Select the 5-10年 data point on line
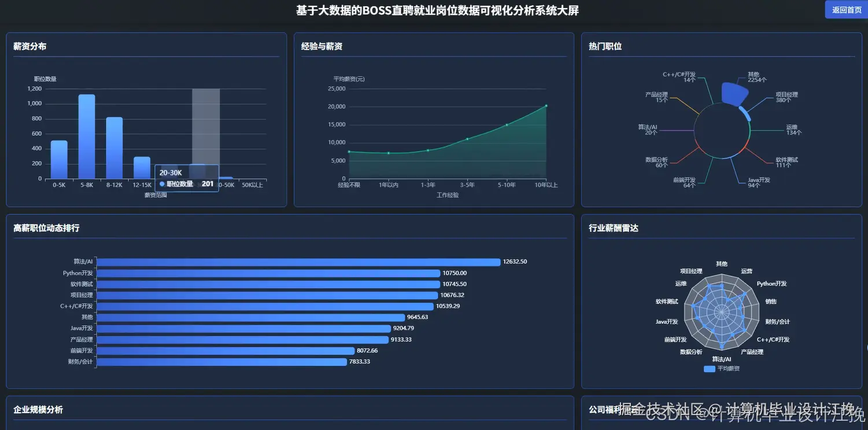The width and height of the screenshot is (868, 430). pyautogui.click(x=507, y=125)
